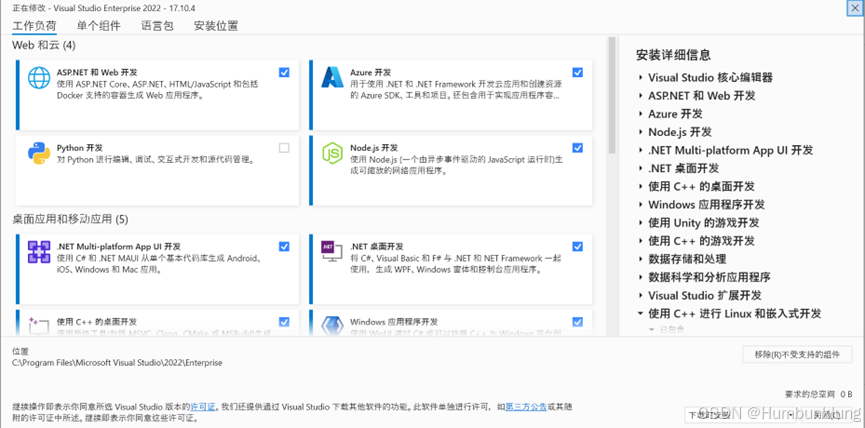Expand .NET Multi-platform App UI 开发 details
Viewport: 865px width, 428px height.
click(x=640, y=151)
